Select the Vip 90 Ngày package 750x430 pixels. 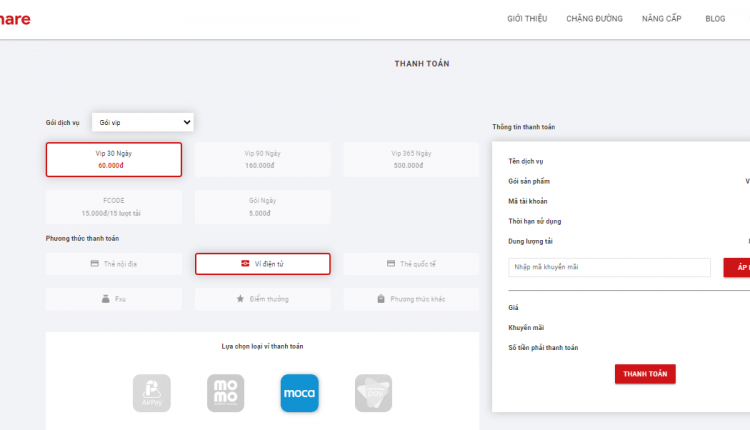coord(263,159)
